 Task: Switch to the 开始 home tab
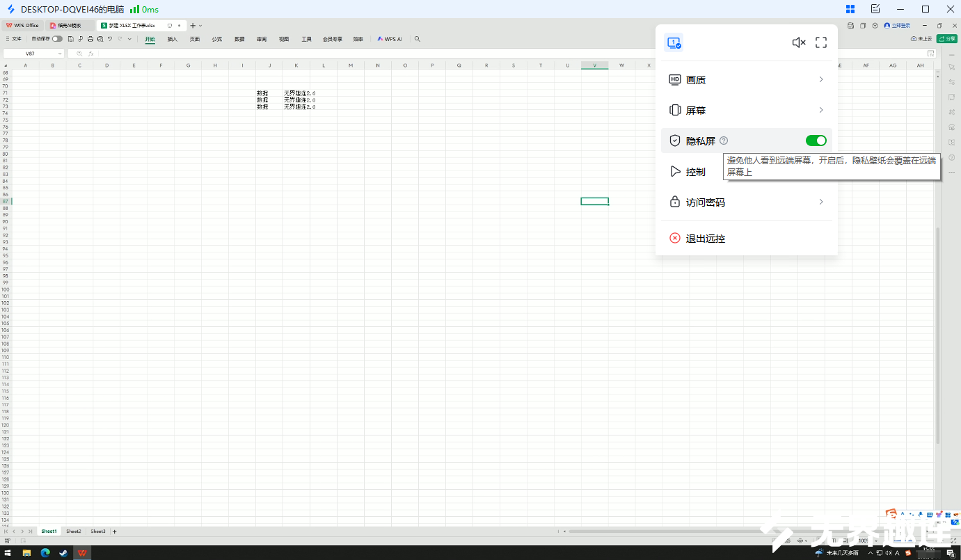[150, 40]
